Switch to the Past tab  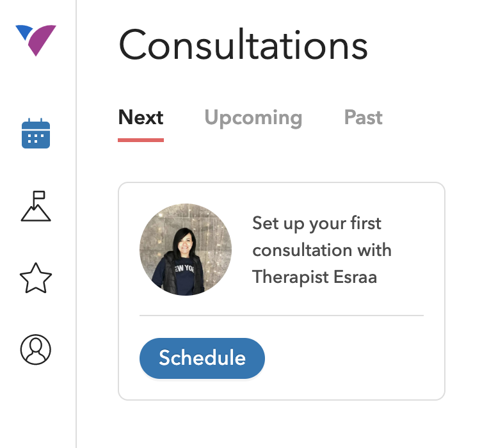[x=364, y=118]
